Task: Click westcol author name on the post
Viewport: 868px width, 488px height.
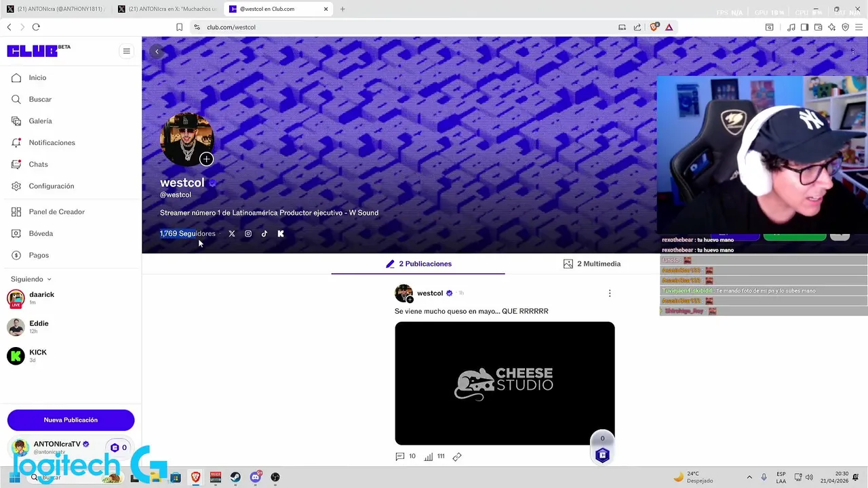Action: pyautogui.click(x=430, y=293)
